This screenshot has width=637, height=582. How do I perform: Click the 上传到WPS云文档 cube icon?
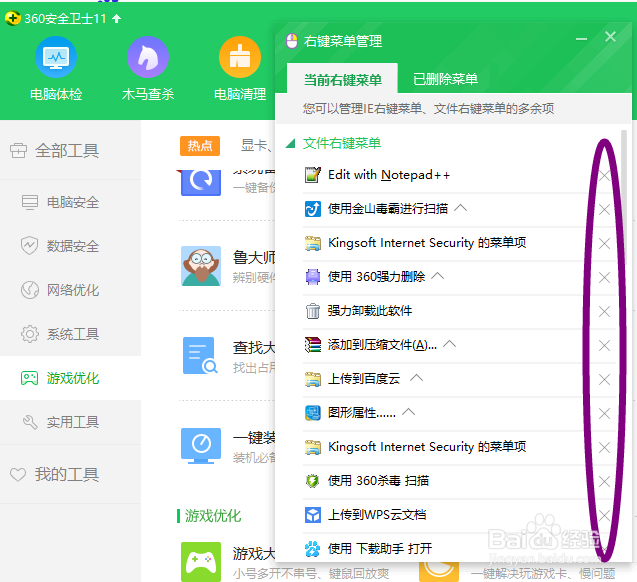click(312, 515)
